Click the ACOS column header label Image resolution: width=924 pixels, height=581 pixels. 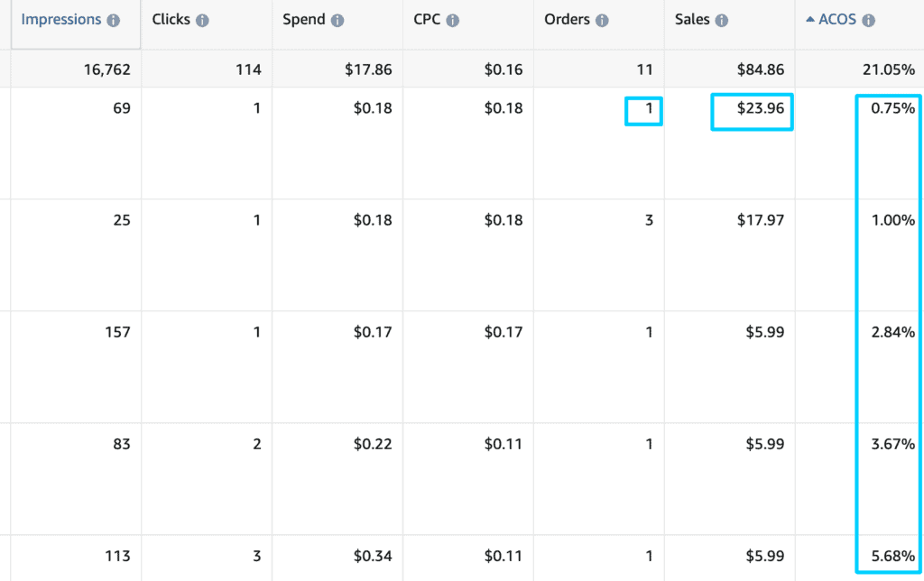click(837, 20)
